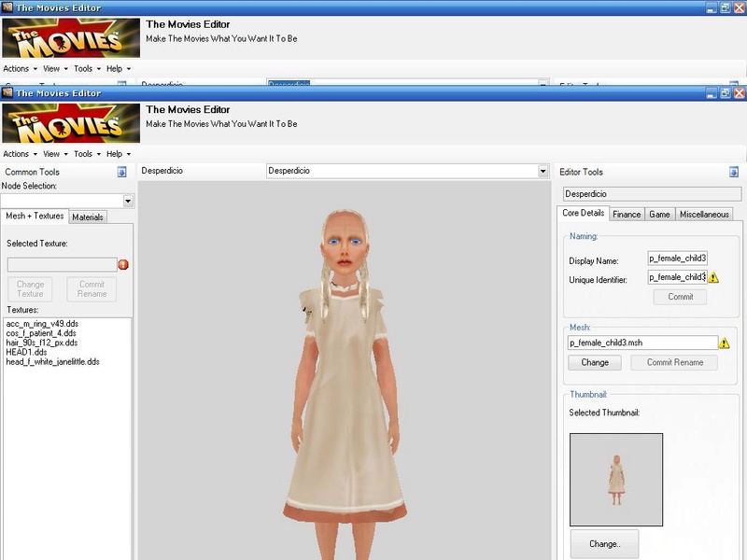
Task: Open the Game tab
Action: pos(659,215)
